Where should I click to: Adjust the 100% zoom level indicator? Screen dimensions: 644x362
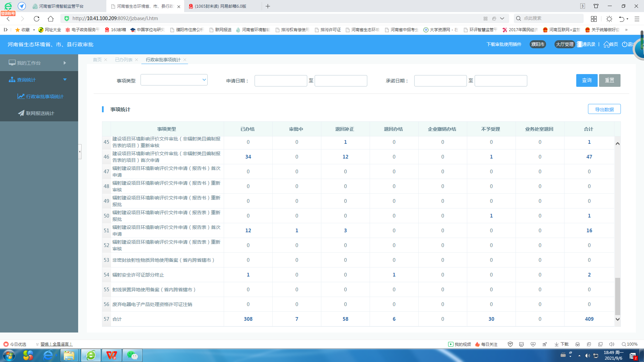[630, 344]
